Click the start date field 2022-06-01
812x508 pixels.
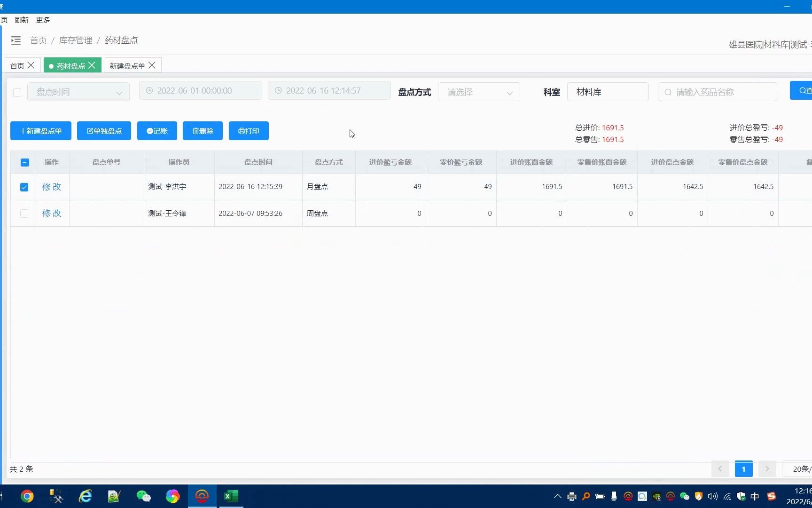[201, 91]
